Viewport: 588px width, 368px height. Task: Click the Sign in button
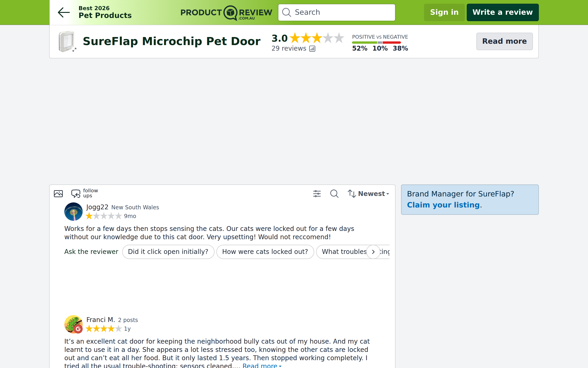[x=444, y=12]
